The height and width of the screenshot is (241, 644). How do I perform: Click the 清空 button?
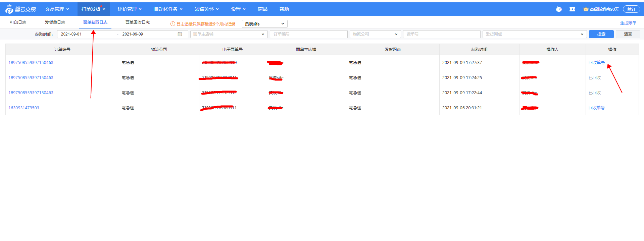pyautogui.click(x=628, y=34)
